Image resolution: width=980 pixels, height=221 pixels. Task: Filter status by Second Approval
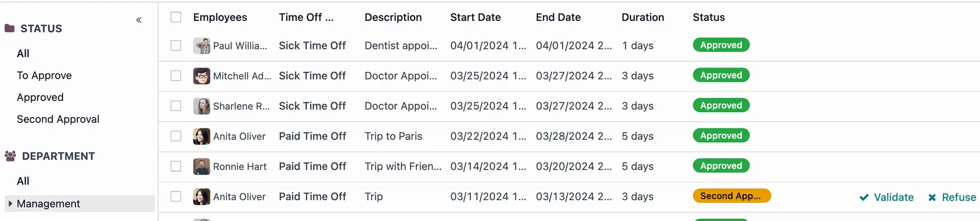58,119
